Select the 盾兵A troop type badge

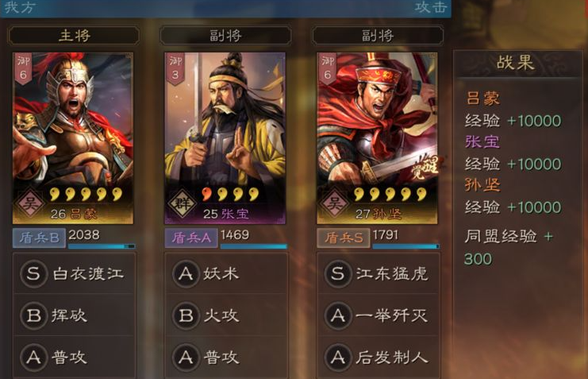[191, 238]
